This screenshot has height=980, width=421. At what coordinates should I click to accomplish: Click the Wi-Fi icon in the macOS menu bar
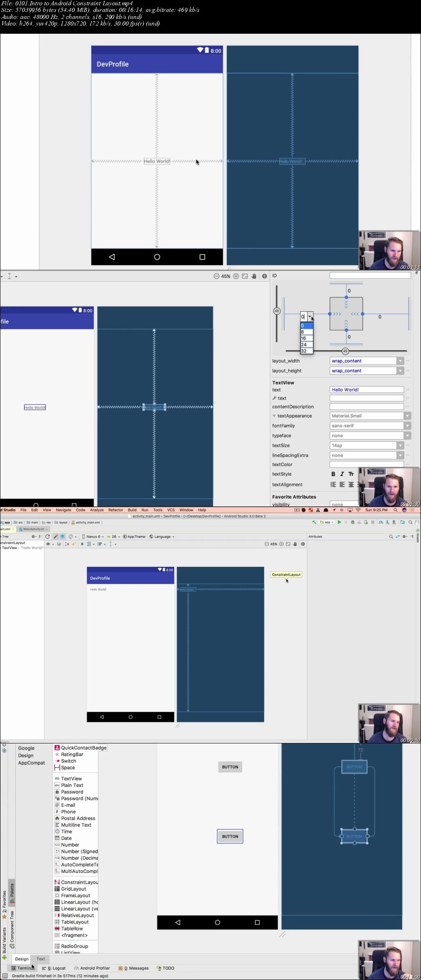(358, 510)
